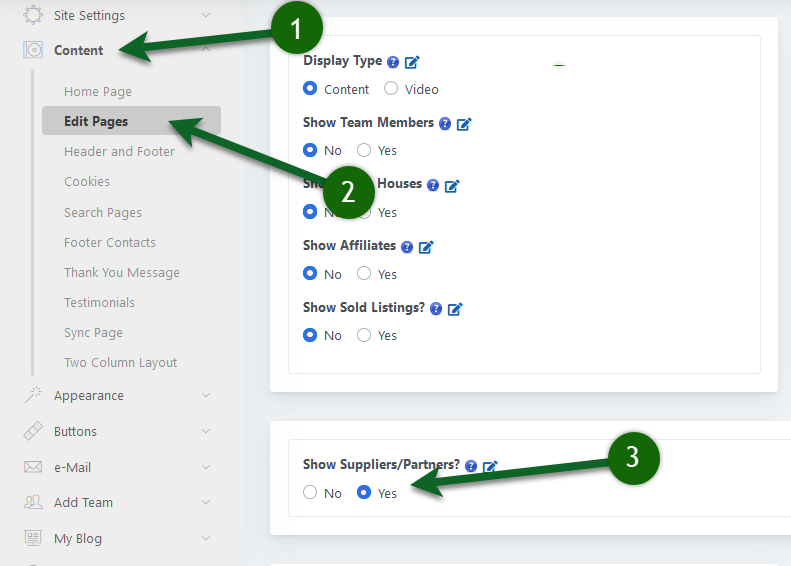Click the edit icon beside Show Affiliates
The height and width of the screenshot is (566, 791).
click(426, 247)
